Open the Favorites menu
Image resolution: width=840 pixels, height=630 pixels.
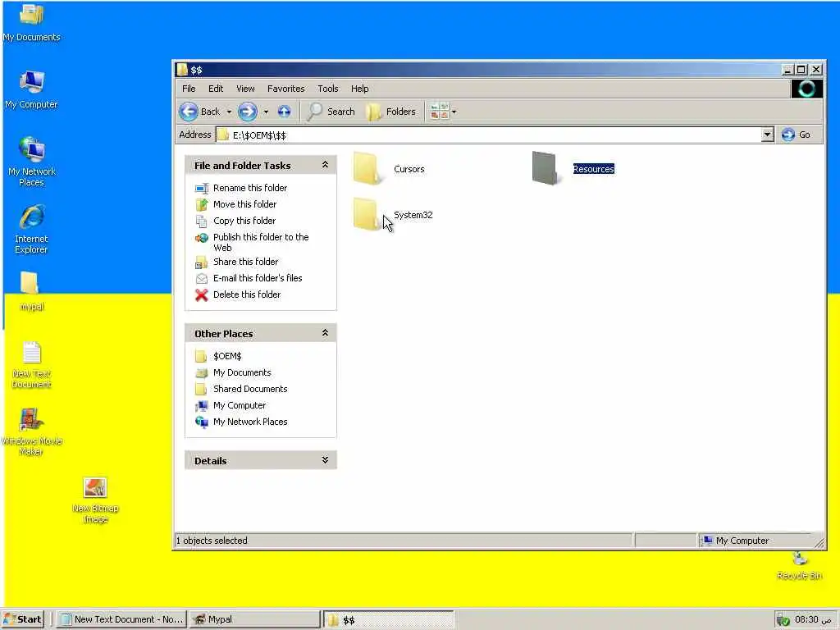[x=286, y=89]
